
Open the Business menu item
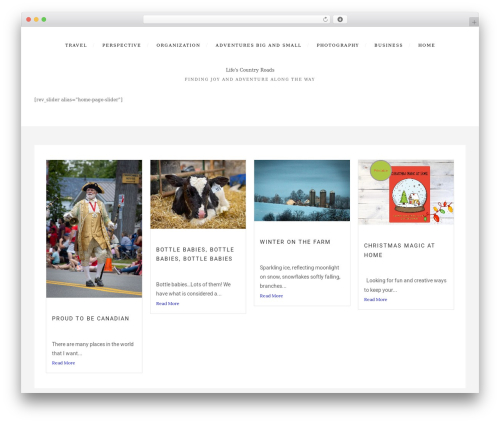point(388,45)
